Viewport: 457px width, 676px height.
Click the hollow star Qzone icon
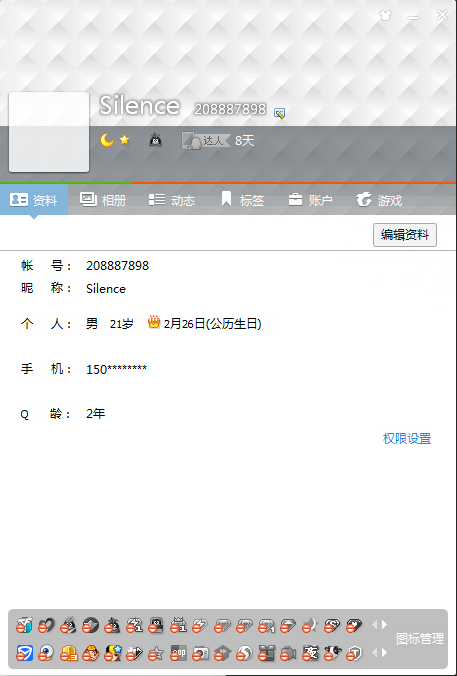point(156,653)
